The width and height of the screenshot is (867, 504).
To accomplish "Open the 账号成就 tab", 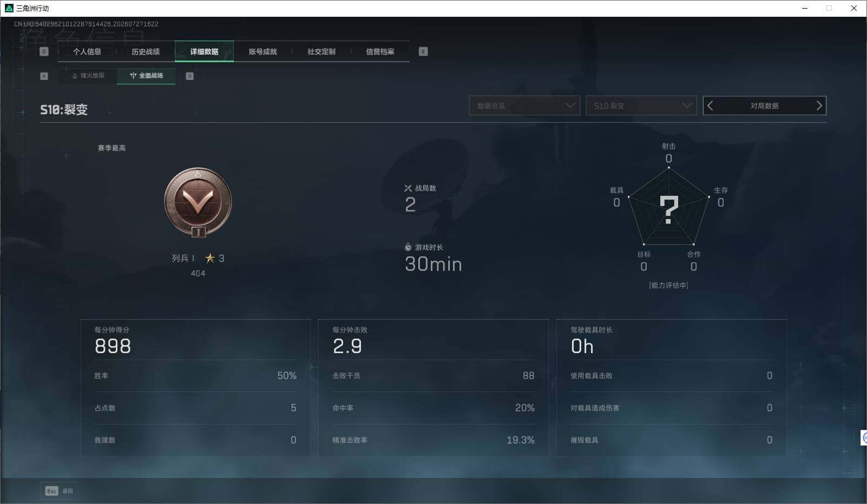I will pos(262,51).
